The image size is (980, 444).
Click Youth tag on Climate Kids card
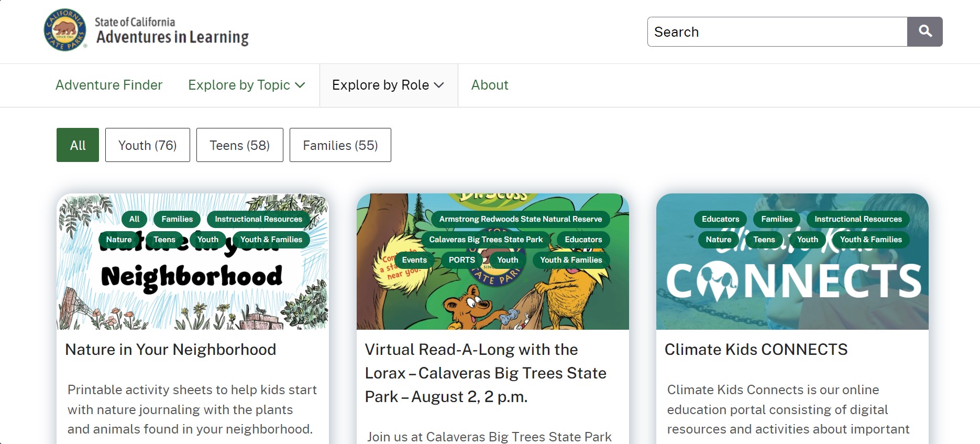click(808, 240)
